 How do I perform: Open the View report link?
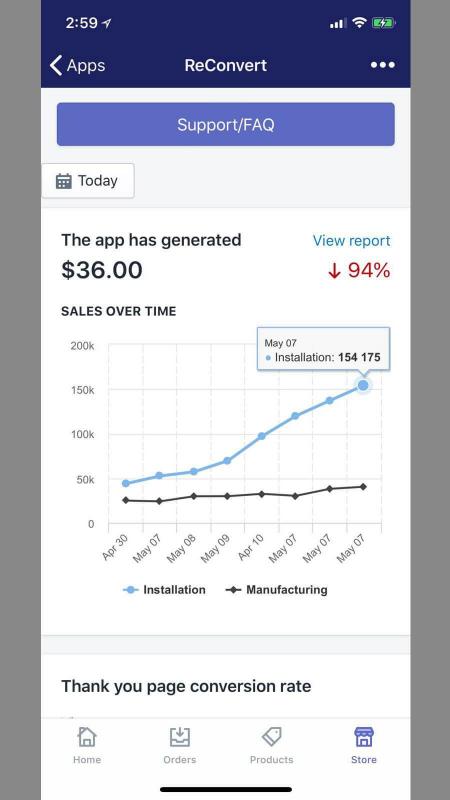(352, 241)
